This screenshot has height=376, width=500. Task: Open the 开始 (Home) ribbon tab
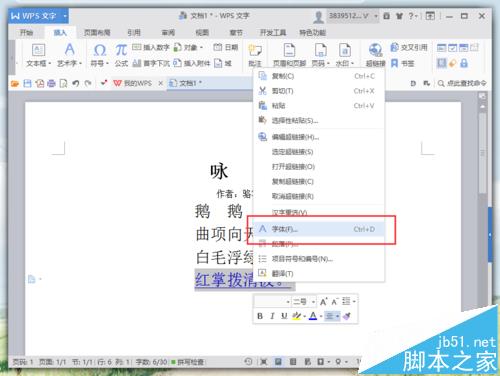pos(26,32)
